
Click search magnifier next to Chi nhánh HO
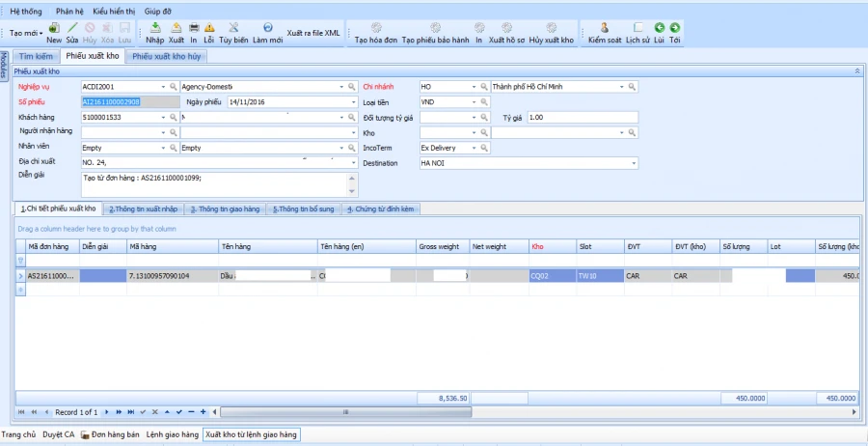click(484, 87)
